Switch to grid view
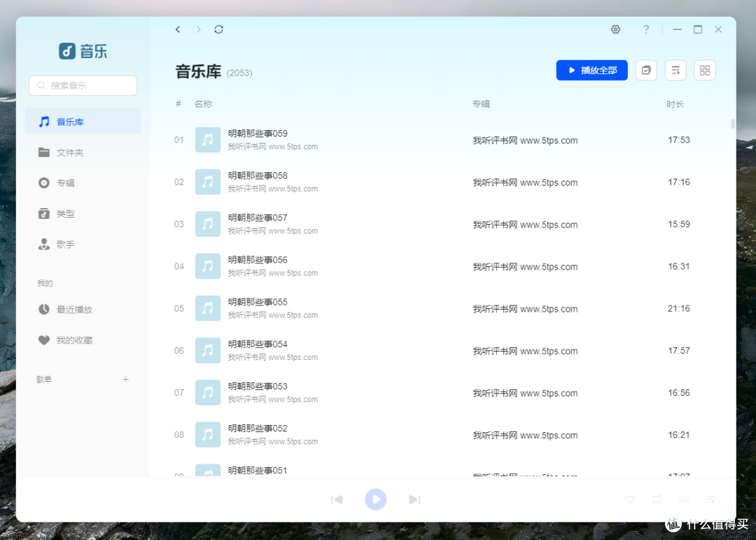The width and height of the screenshot is (756, 540). [x=705, y=71]
